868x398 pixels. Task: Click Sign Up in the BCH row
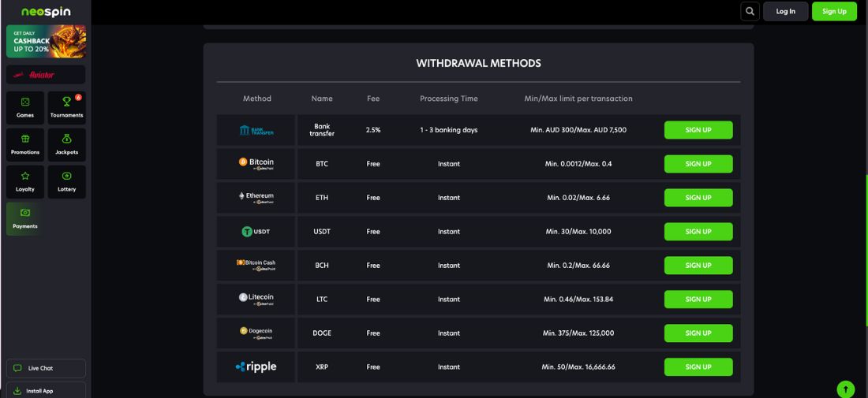698,266
